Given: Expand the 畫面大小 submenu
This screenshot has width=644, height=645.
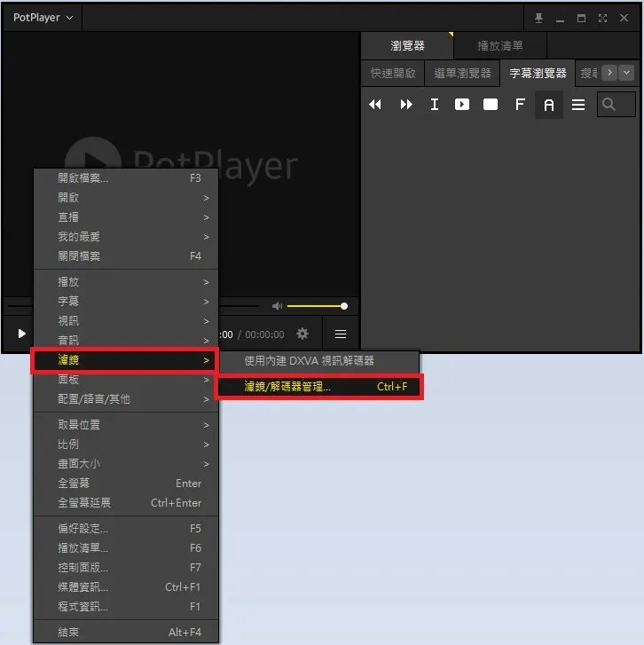Looking at the screenshot, I should (x=126, y=464).
